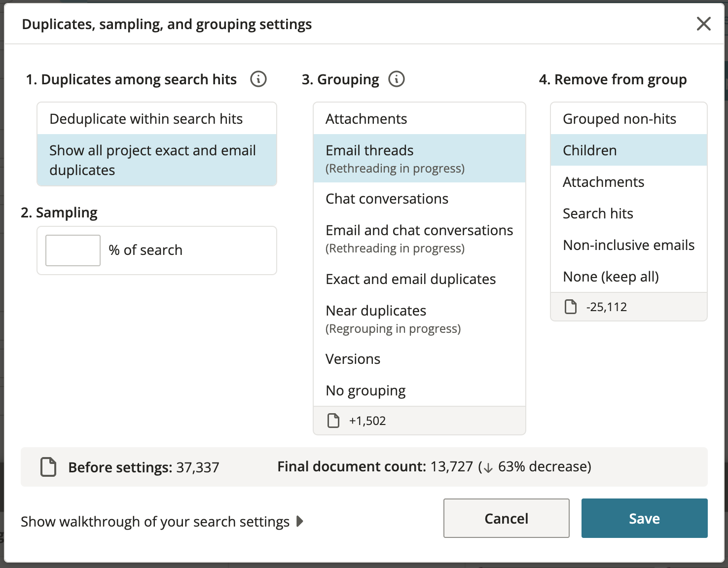Click the document icon showing -25,112
This screenshot has height=568, width=728.
pos(571,306)
